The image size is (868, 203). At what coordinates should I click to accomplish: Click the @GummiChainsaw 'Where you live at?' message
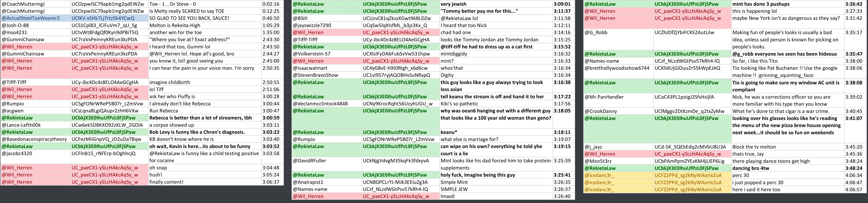coord(205,39)
